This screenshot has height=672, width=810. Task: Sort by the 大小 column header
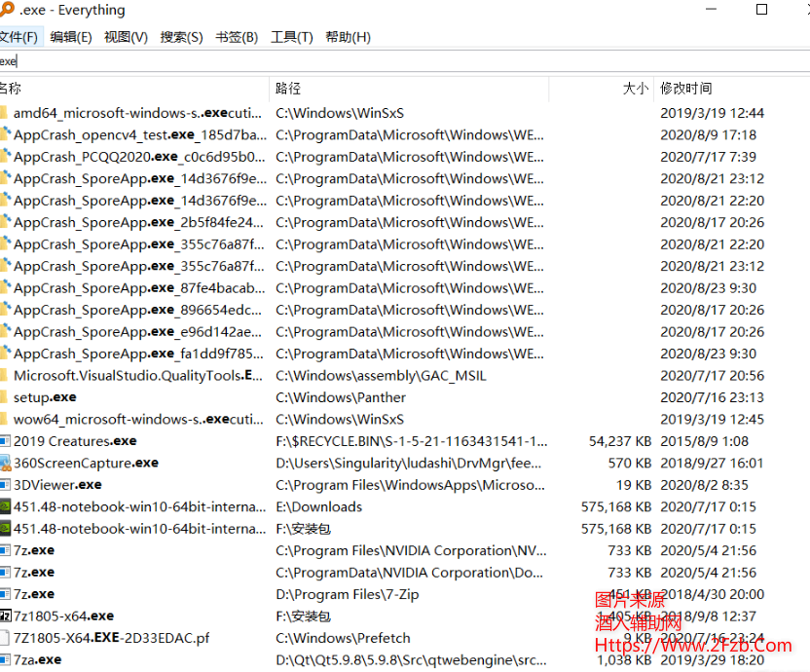(x=602, y=89)
